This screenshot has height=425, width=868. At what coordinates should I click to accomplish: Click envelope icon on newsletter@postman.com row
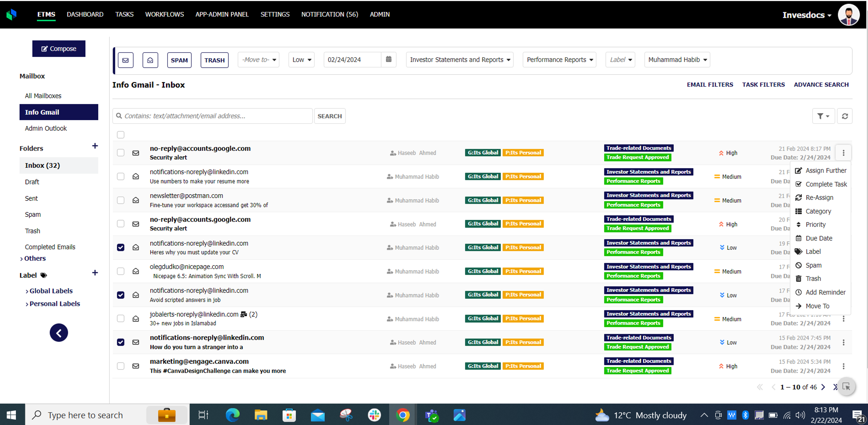click(135, 200)
